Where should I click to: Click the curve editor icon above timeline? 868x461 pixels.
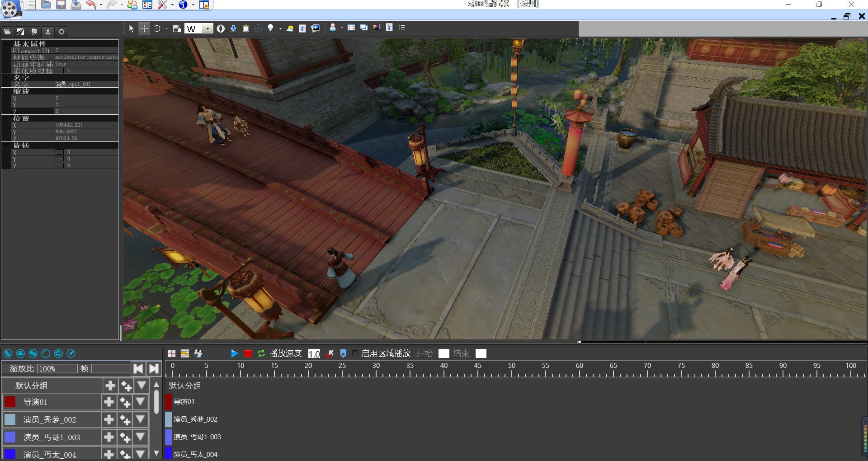click(172, 353)
